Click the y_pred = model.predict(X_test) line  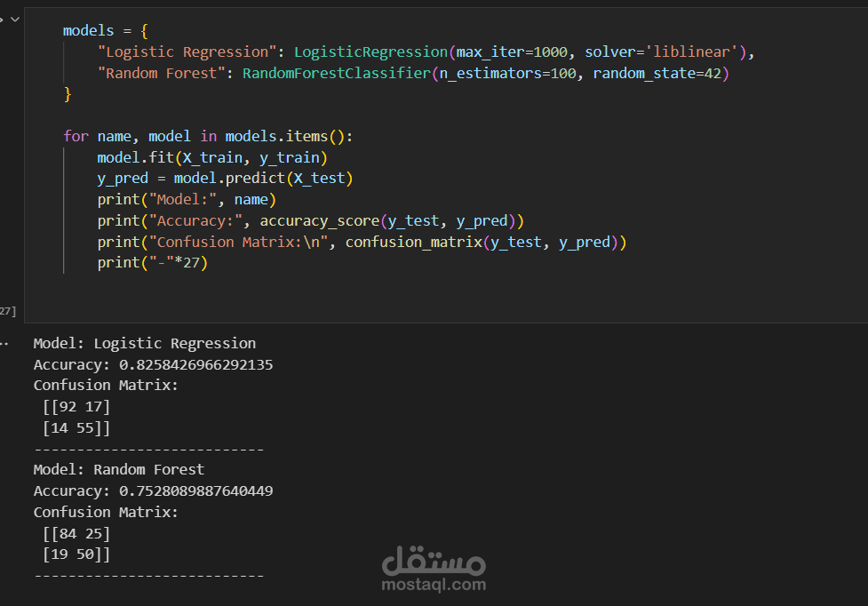point(225,179)
